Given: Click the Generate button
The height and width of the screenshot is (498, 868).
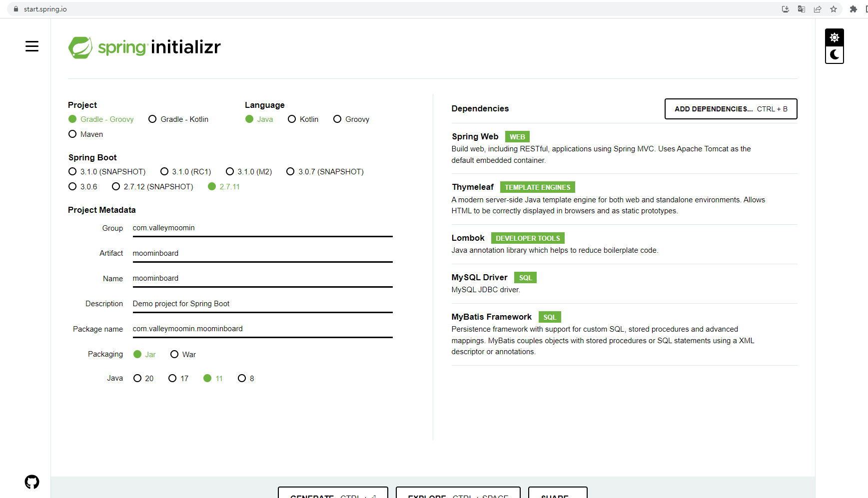Looking at the screenshot, I should 333,492.
